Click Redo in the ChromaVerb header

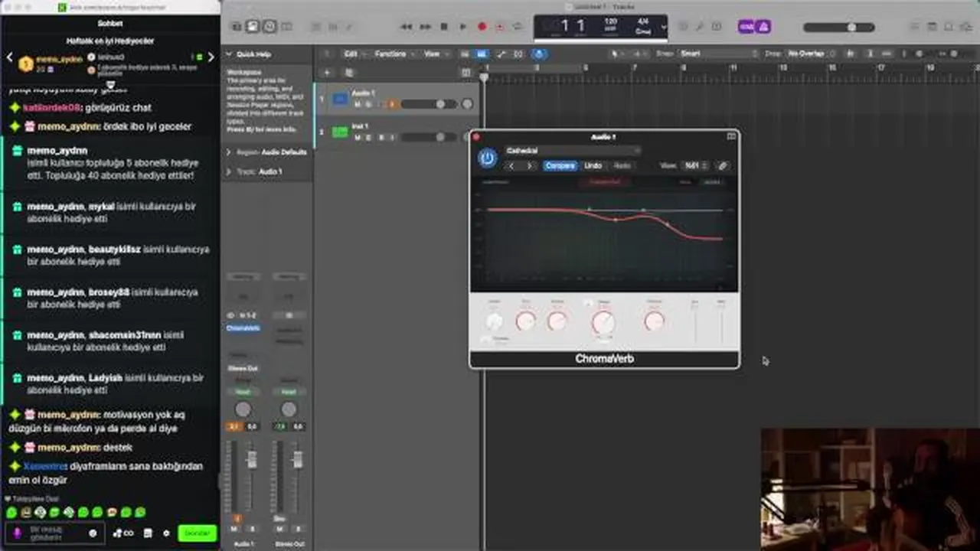(x=622, y=166)
